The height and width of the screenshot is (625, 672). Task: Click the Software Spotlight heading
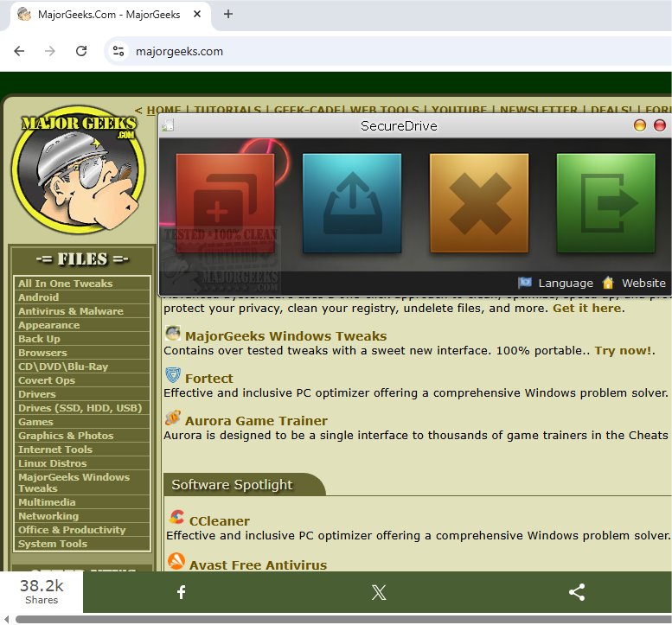click(x=232, y=484)
